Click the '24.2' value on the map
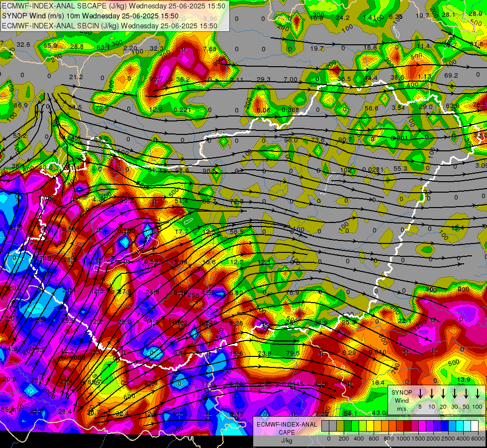The height and width of the screenshot is (448, 487). tap(343, 18)
